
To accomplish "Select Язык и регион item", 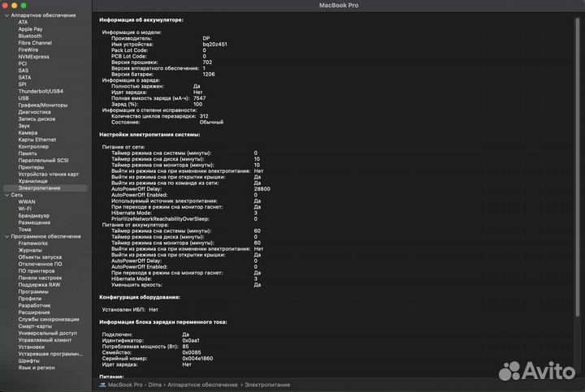I will 37,368.
